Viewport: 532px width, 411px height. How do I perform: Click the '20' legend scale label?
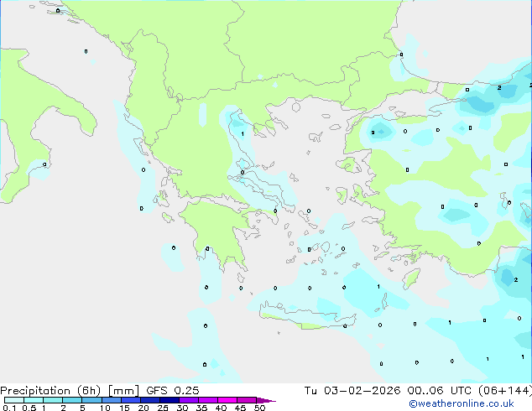tap(143, 408)
